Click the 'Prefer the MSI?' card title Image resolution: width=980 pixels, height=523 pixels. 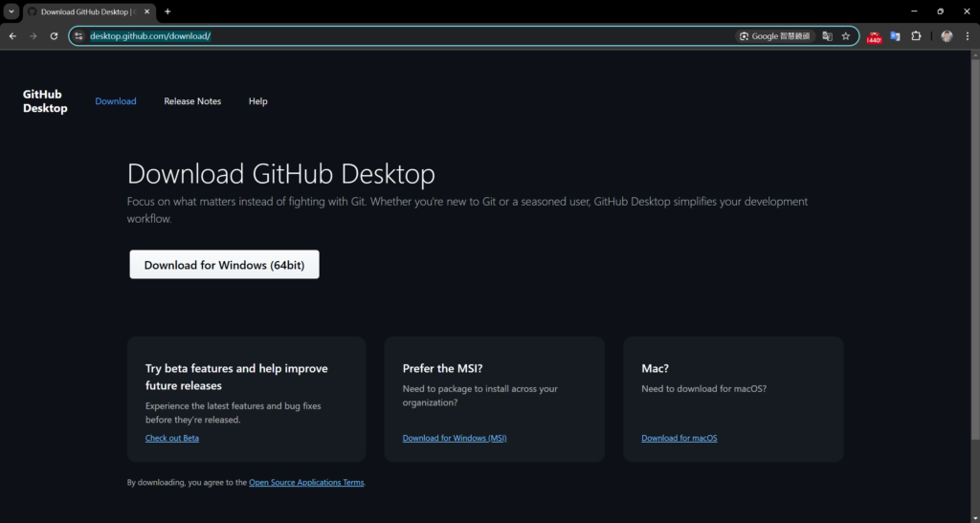coord(442,369)
